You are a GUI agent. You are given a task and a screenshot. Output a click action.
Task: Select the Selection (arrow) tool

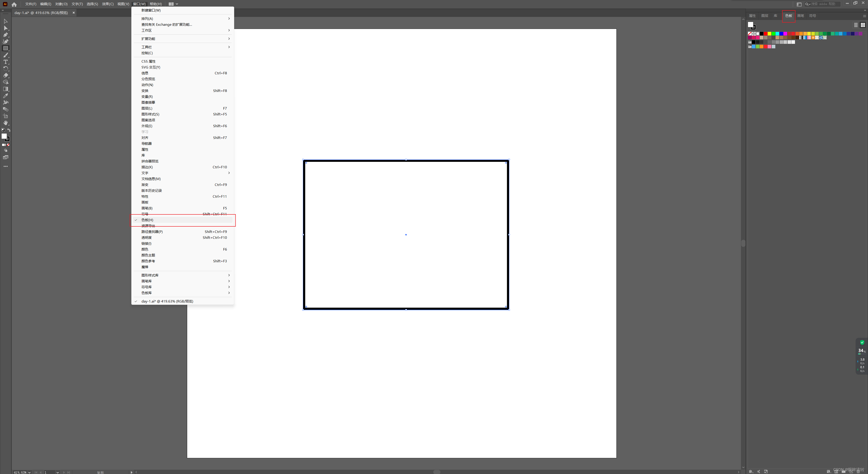pos(5,21)
